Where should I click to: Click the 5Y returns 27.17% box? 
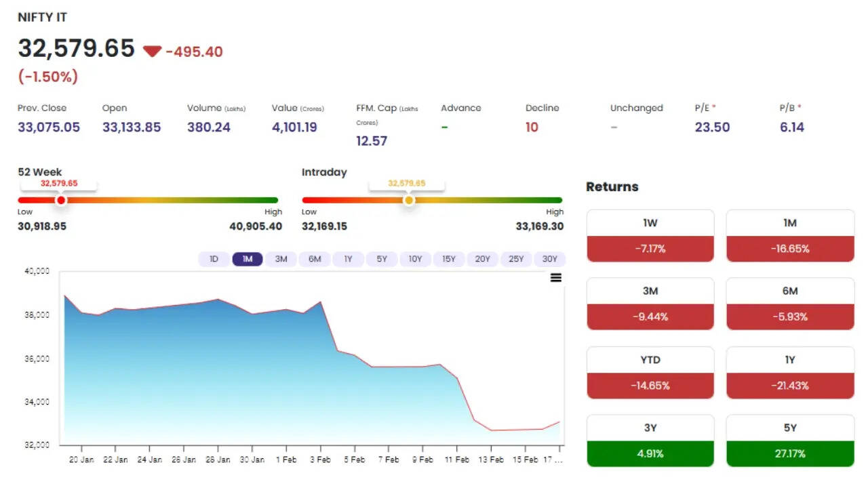[790, 453]
